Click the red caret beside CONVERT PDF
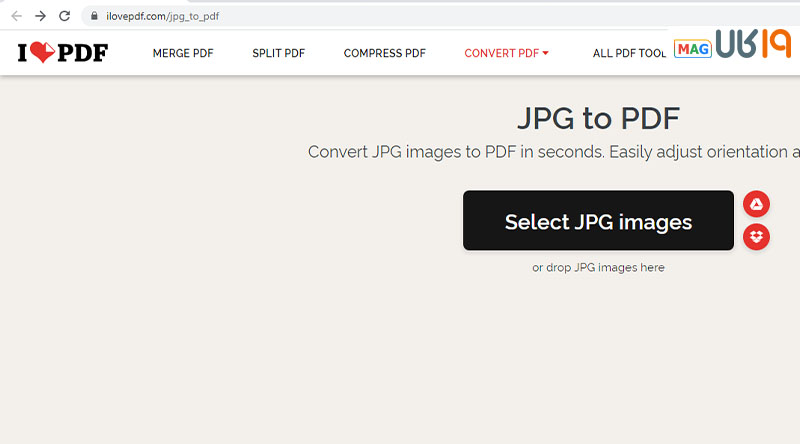Image resolution: width=800 pixels, height=444 pixels. pos(546,54)
